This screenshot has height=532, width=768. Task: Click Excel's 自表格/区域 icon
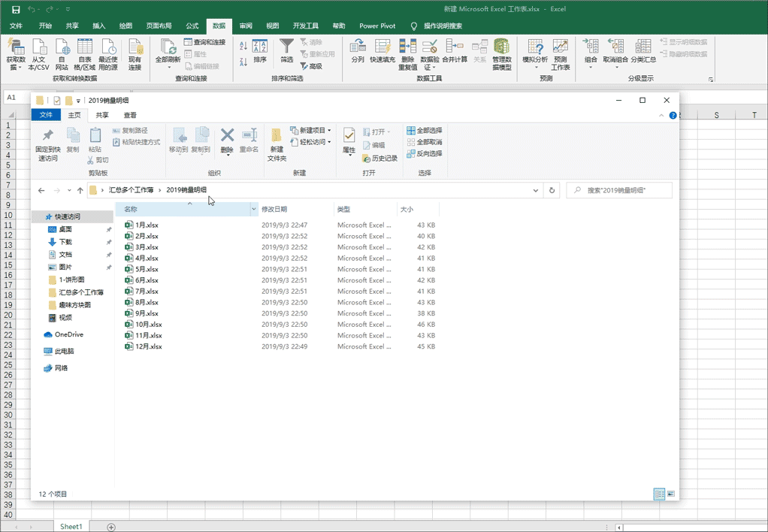[85, 47]
